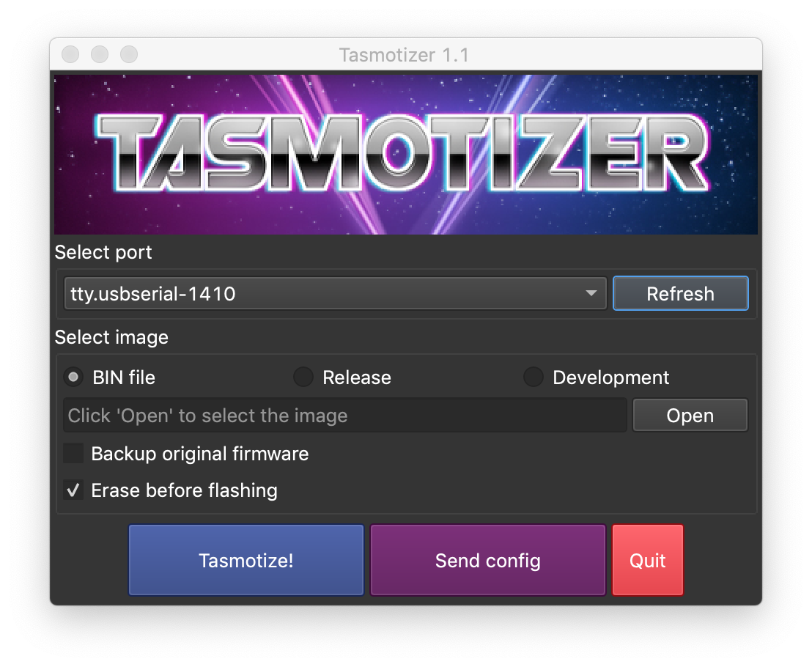Start flashing with Tasmotize! button
Viewport: 812px width, 667px height.
click(246, 560)
